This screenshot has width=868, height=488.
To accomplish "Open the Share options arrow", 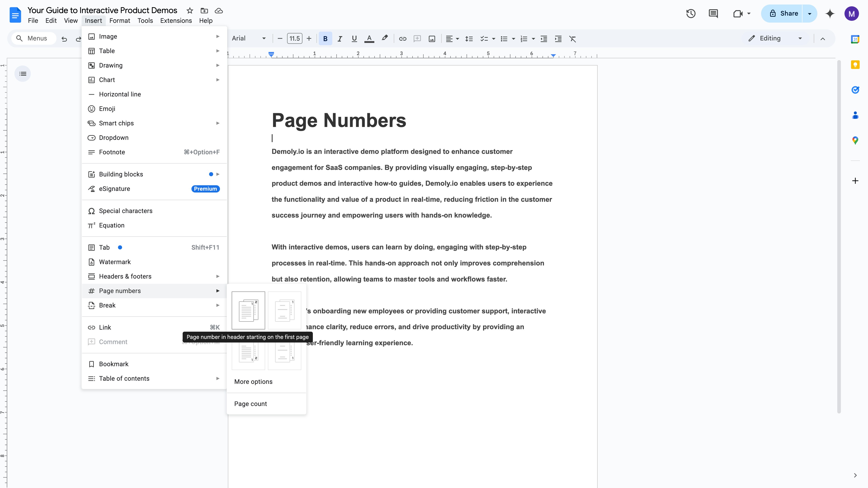I will [810, 14].
